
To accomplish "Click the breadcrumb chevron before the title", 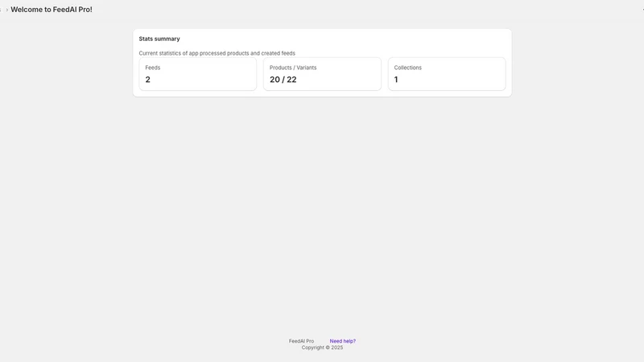I will tap(7, 10).
